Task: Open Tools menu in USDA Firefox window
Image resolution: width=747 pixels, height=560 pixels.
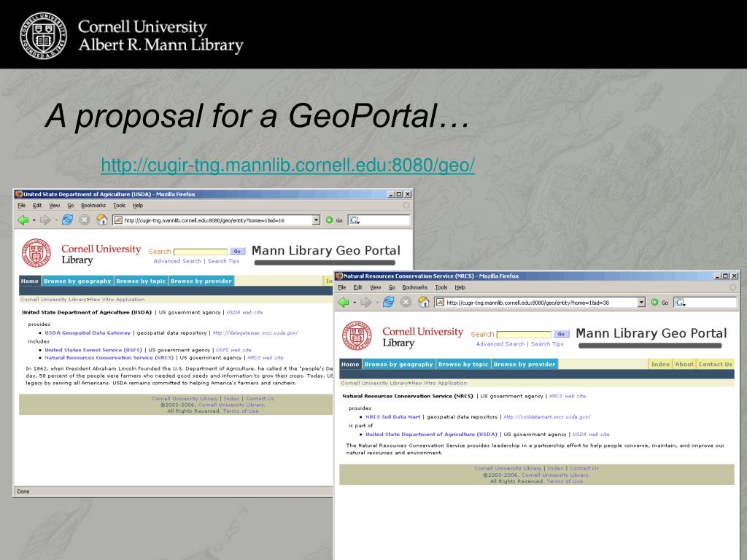Action: (x=119, y=205)
